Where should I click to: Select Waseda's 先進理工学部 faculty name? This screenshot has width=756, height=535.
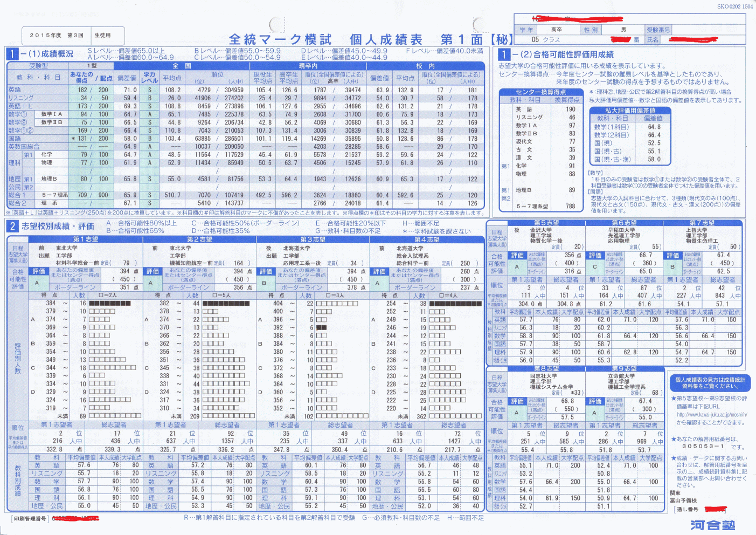point(624,236)
